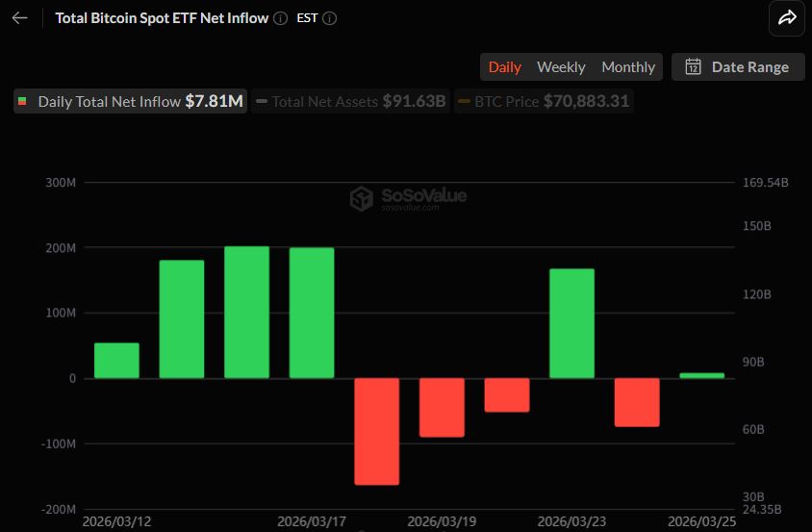
Task: Click the back arrow icon
Action: click(19, 18)
